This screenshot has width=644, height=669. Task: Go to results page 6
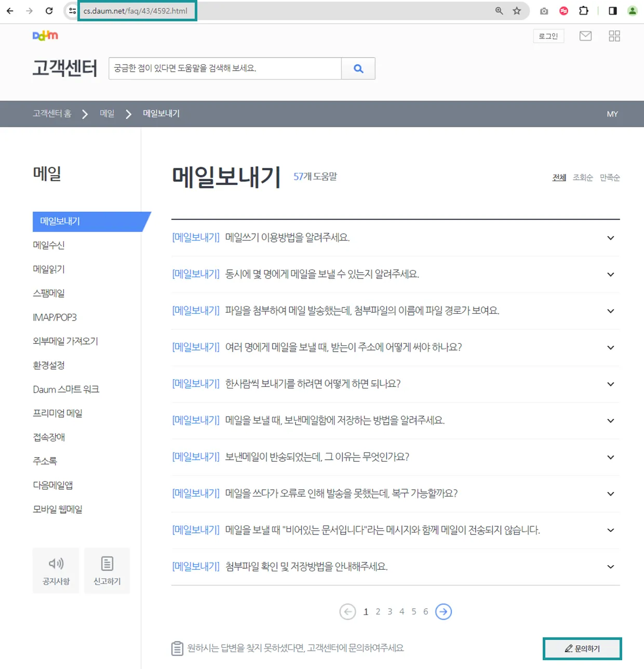coord(426,612)
